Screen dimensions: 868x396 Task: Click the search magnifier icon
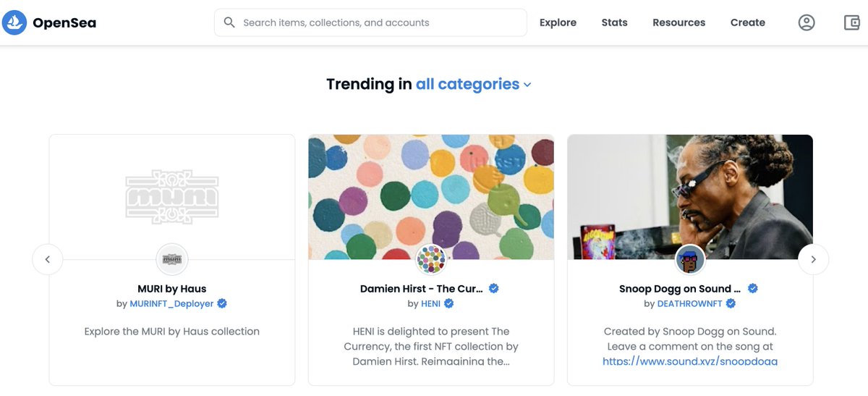pyautogui.click(x=229, y=22)
